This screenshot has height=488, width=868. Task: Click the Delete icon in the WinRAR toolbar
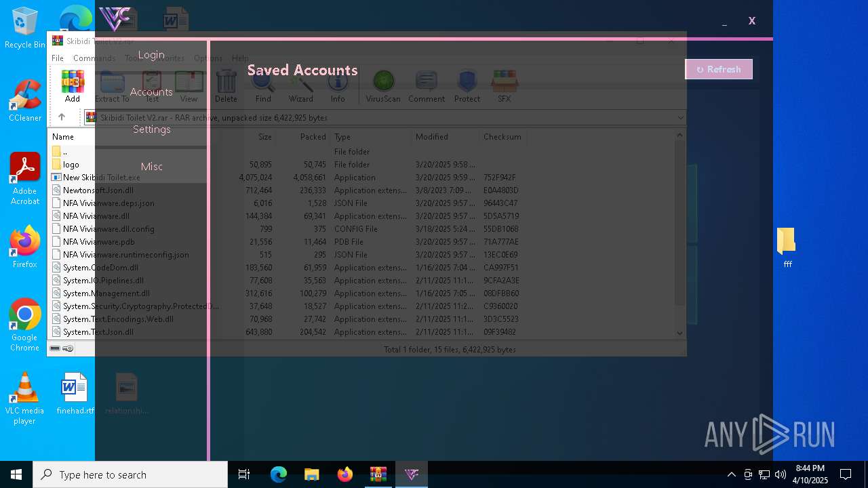coord(226,86)
